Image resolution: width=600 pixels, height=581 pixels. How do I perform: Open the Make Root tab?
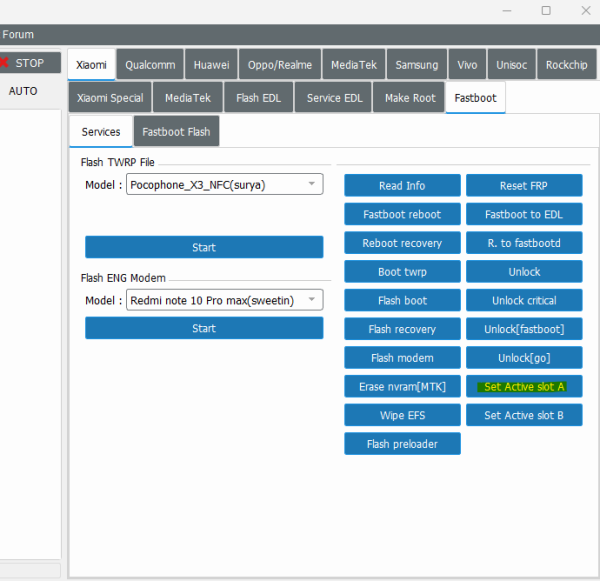[410, 98]
